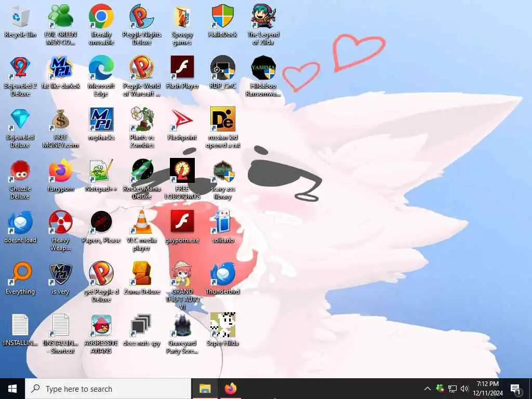Select the Bejeweled Deluxe diamond icon
This screenshot has height=399, width=532.
[x=20, y=119]
